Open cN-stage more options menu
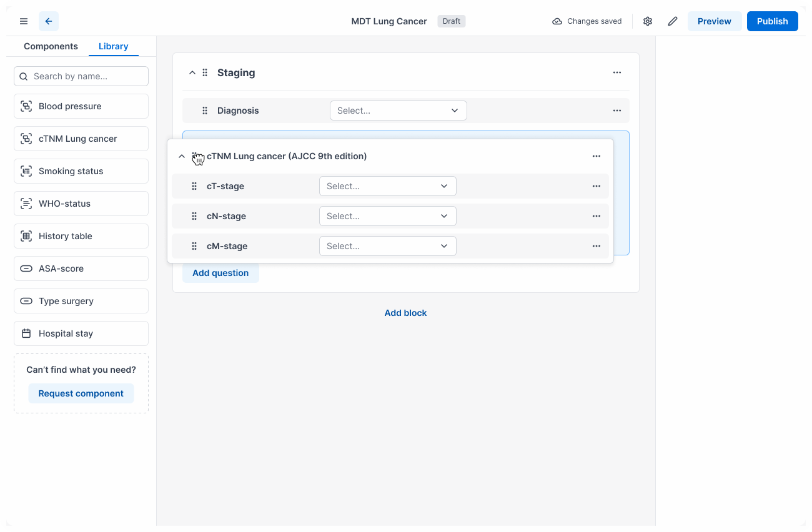 click(597, 216)
